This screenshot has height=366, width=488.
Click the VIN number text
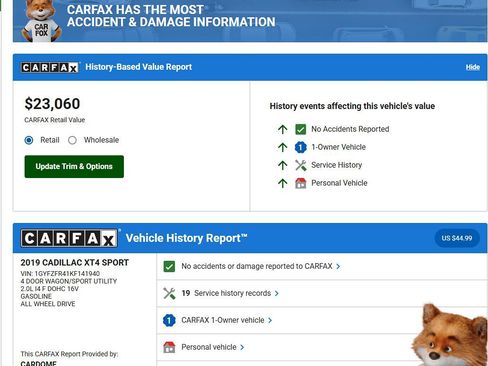pos(60,274)
